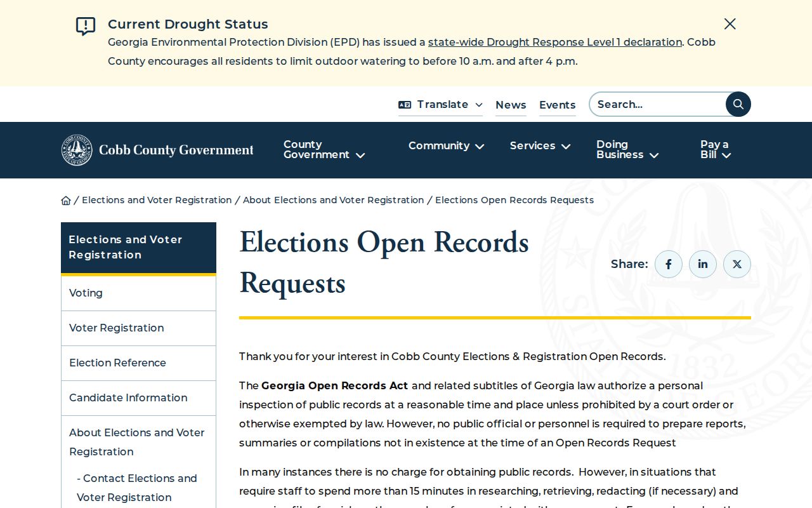The height and width of the screenshot is (508, 812).
Task: Open the state-wide Drought Response Level 1 declaration link
Action: [555, 43]
